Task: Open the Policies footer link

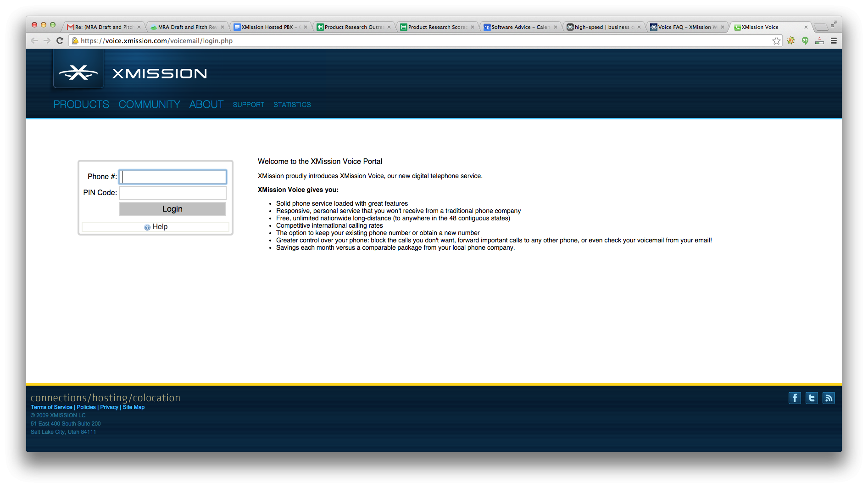Action: [x=86, y=407]
